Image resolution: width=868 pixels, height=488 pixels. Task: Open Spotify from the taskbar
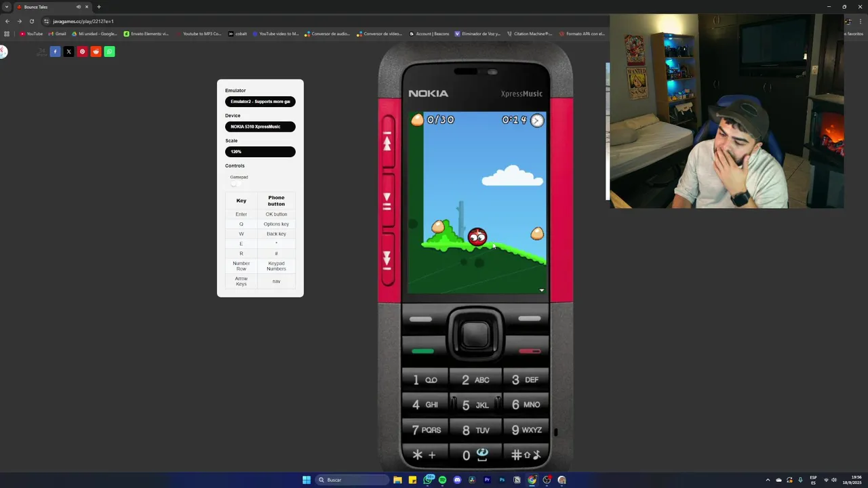click(x=442, y=480)
